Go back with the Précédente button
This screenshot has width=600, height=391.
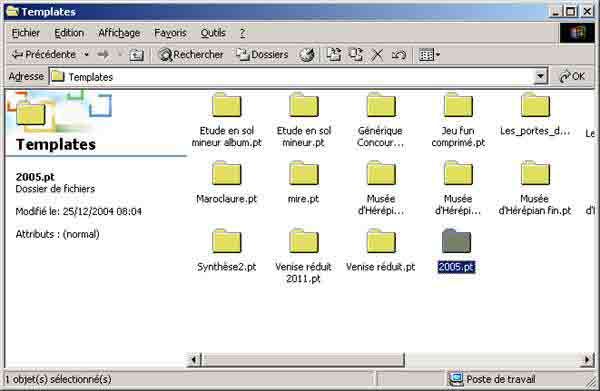[43, 55]
